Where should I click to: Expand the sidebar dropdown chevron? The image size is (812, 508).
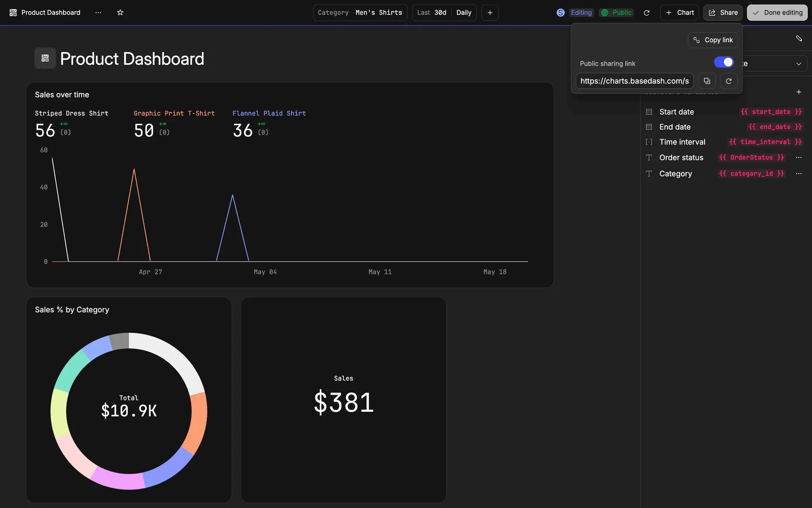[x=798, y=64]
